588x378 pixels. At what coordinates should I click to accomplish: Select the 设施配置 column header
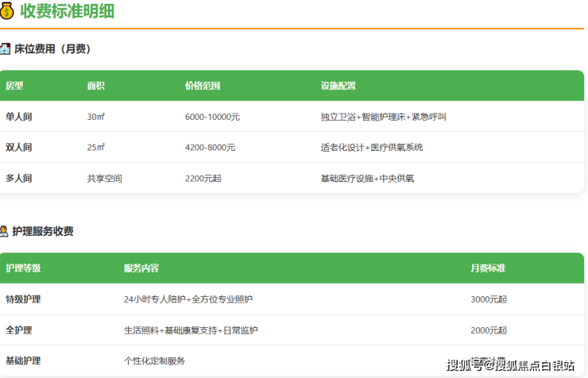(x=338, y=86)
